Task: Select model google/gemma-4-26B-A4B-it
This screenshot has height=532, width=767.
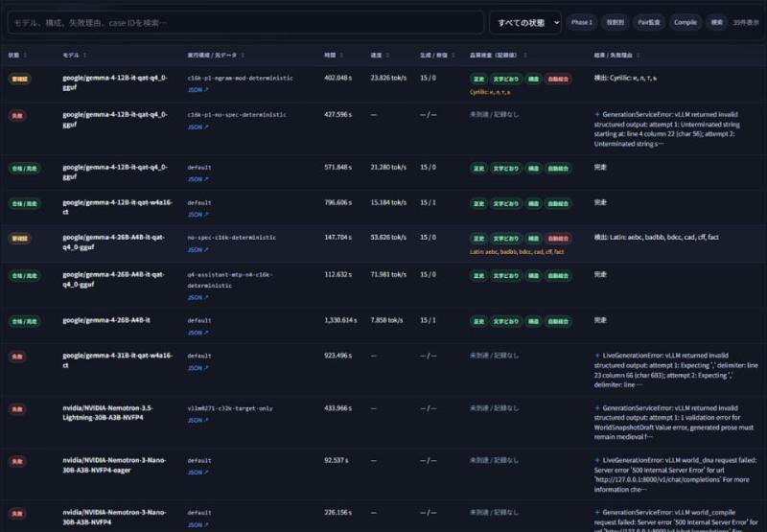Action: [106, 320]
